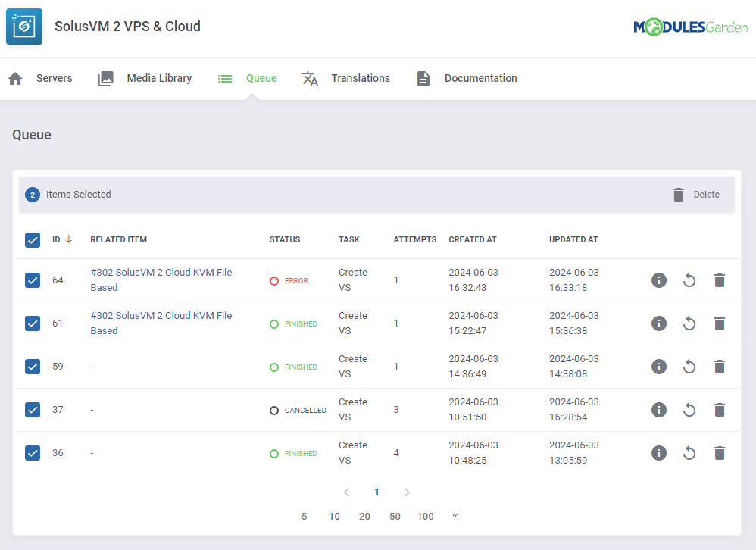
Task: Delete queue task 64
Action: (720, 280)
